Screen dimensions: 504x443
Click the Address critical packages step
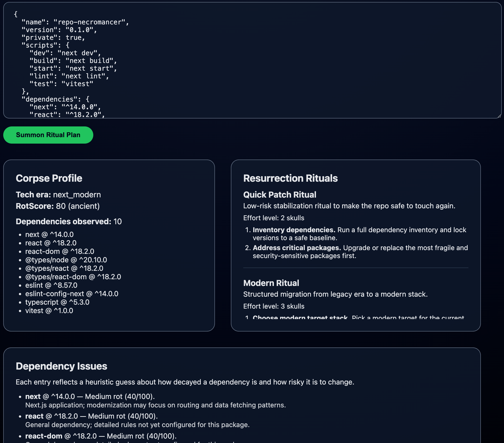click(x=297, y=248)
